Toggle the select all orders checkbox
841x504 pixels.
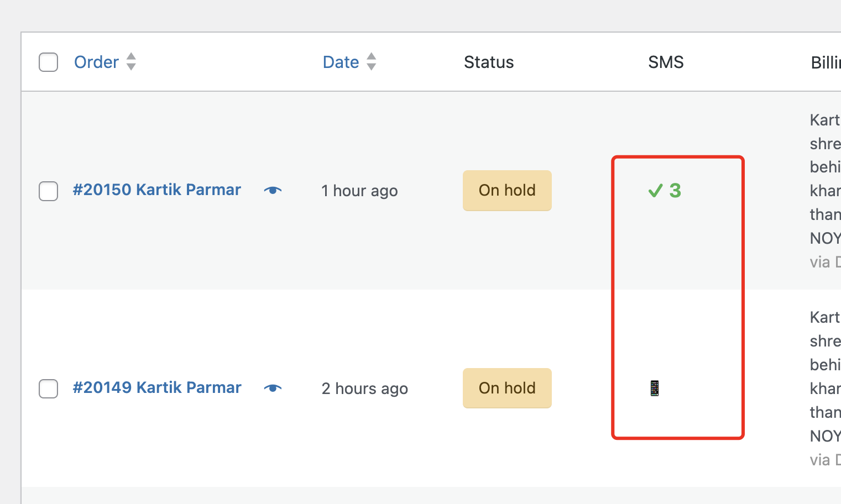[x=49, y=62]
